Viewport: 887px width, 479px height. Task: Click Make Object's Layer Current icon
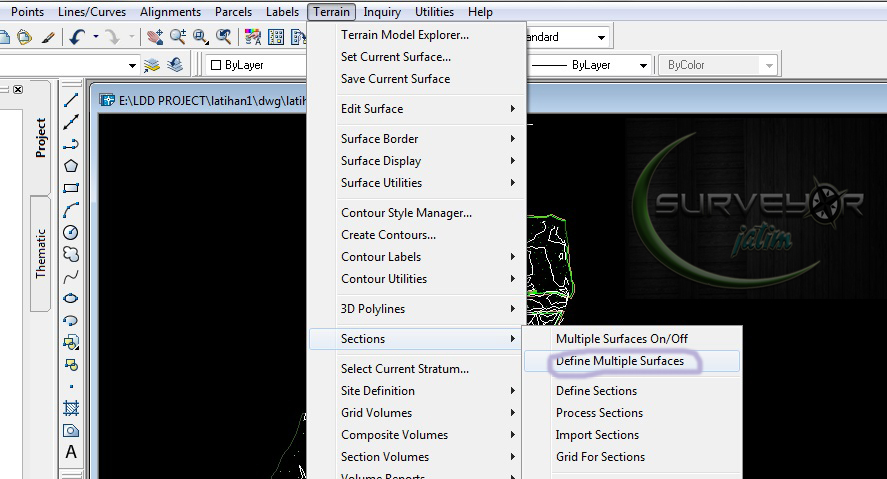[152, 65]
